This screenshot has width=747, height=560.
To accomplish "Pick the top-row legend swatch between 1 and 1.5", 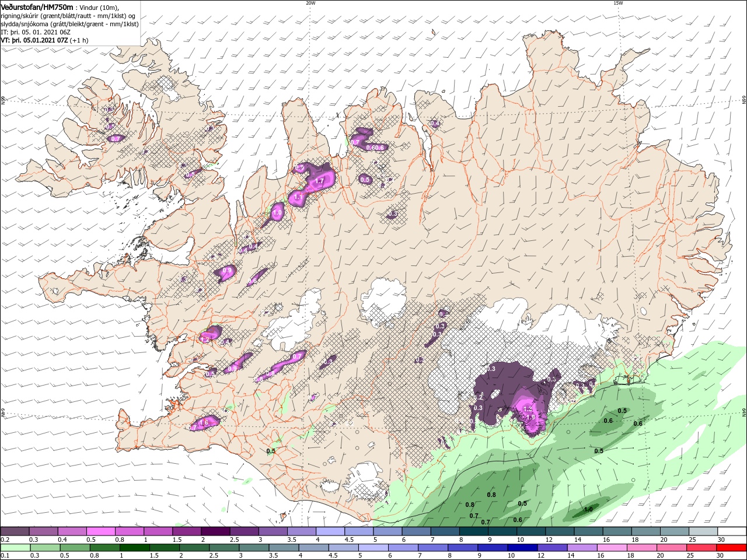I will (x=158, y=531).
